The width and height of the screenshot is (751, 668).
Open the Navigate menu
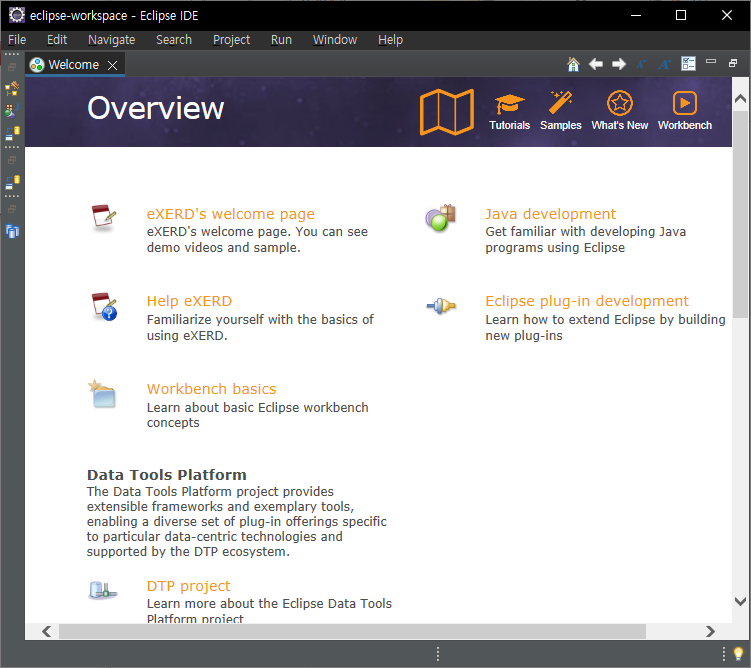pyautogui.click(x=112, y=40)
